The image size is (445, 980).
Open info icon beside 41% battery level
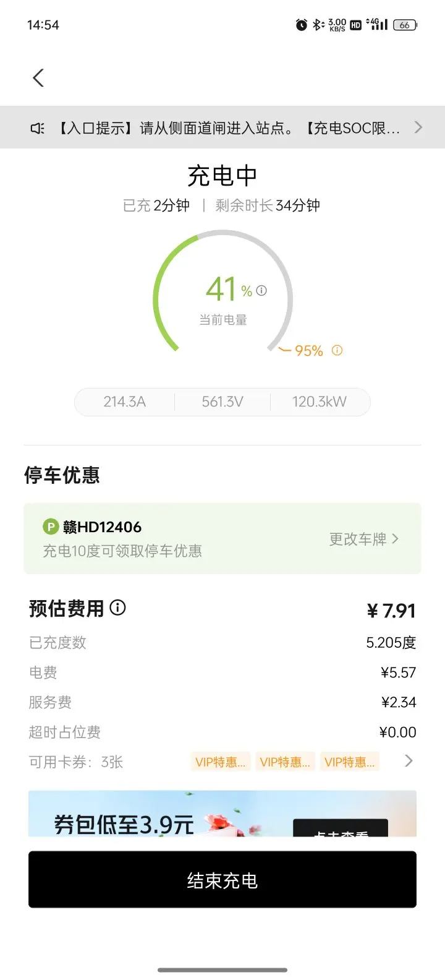(x=261, y=290)
